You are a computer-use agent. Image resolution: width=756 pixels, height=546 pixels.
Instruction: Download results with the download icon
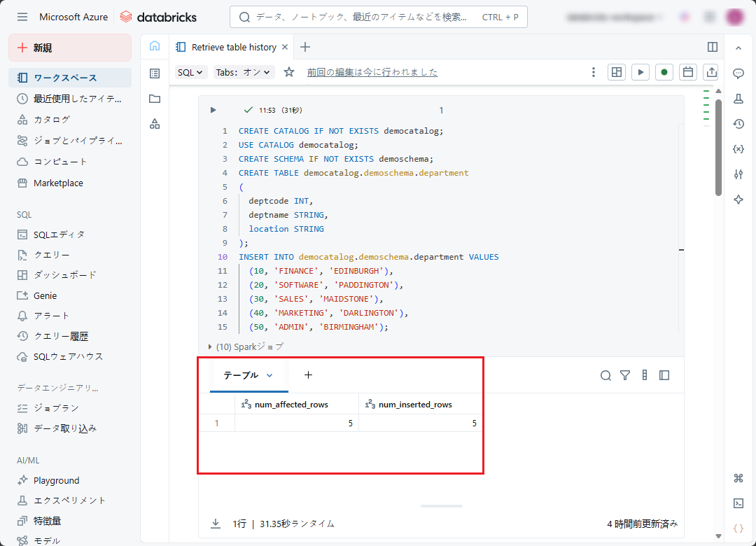(216, 524)
